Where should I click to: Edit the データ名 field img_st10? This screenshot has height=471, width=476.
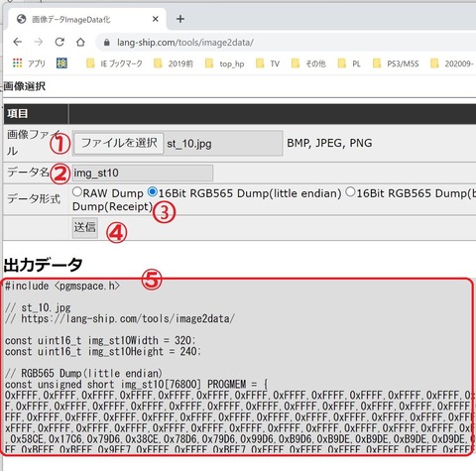click(143, 173)
